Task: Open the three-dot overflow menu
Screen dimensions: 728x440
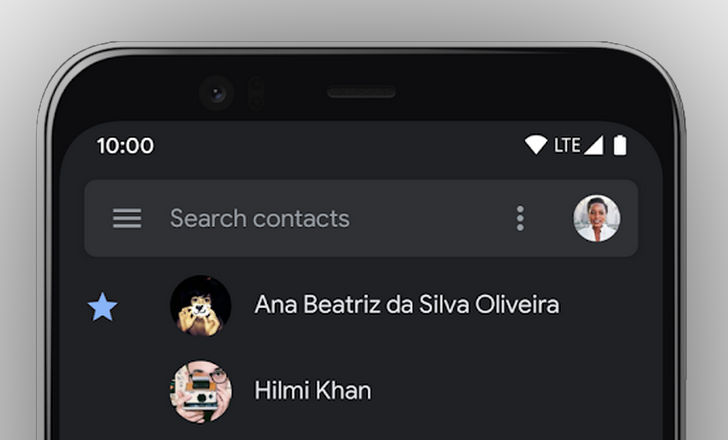Action: [x=520, y=218]
